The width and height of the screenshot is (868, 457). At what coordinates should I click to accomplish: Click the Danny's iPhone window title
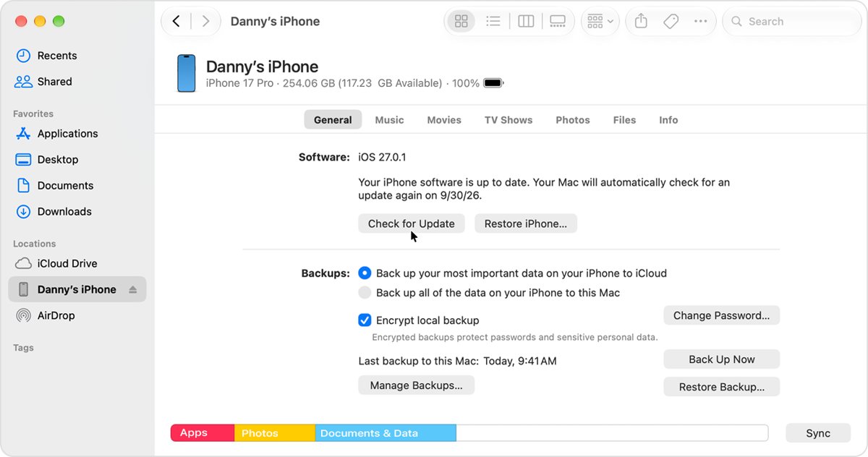pos(275,22)
